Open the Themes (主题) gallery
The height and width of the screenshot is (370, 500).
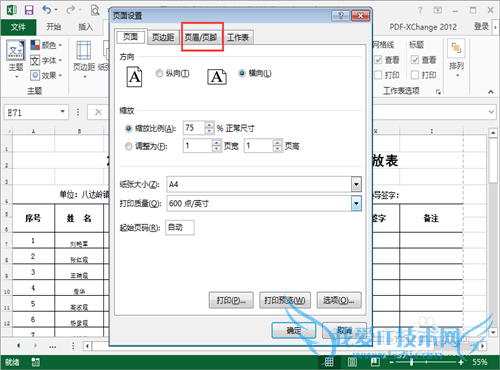16,59
